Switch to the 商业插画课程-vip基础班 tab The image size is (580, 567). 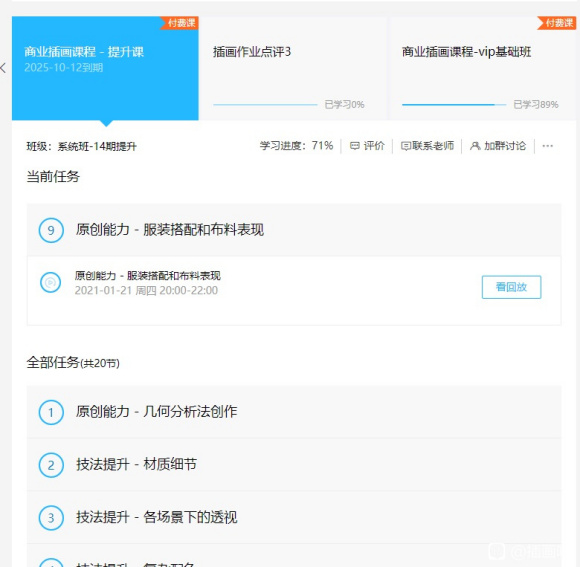tap(482, 68)
